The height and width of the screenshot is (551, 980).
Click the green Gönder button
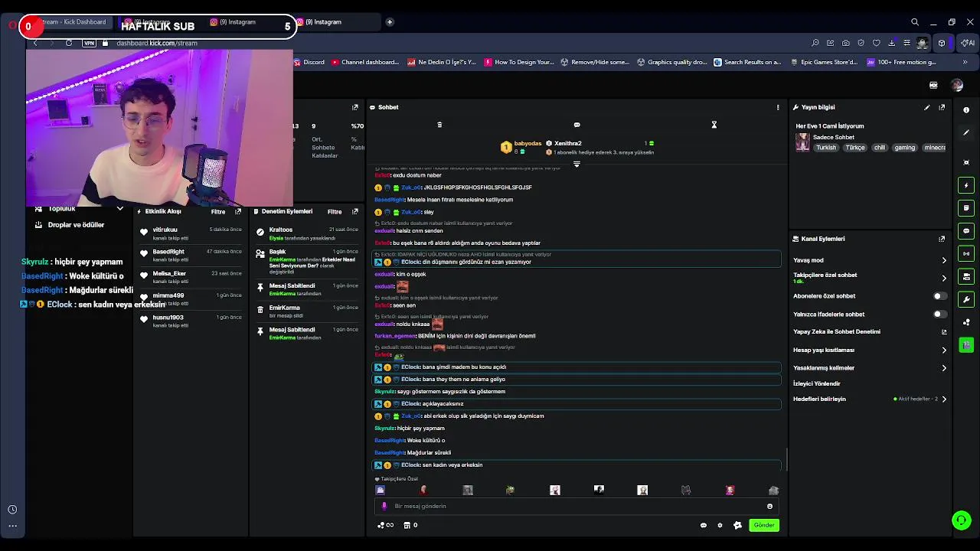(763, 525)
